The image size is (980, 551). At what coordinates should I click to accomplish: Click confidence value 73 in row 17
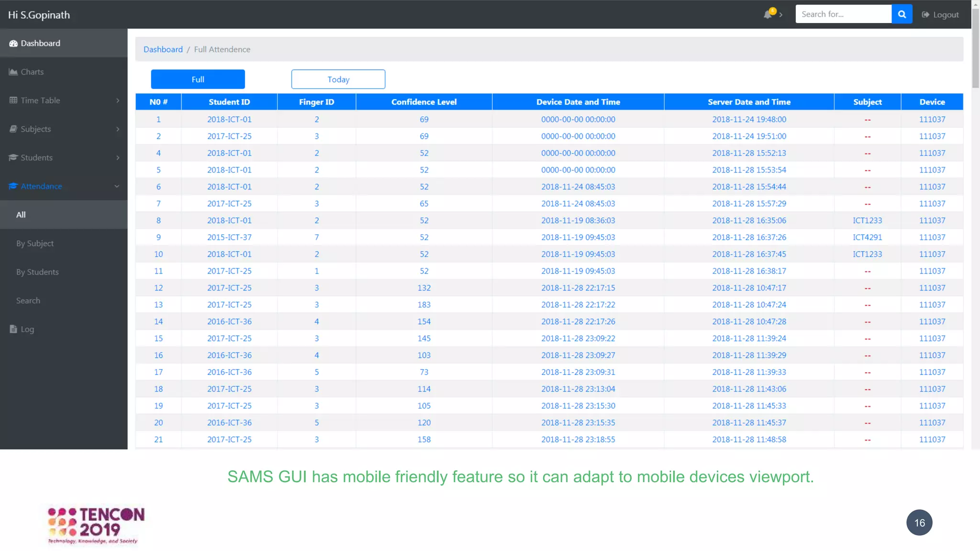424,372
